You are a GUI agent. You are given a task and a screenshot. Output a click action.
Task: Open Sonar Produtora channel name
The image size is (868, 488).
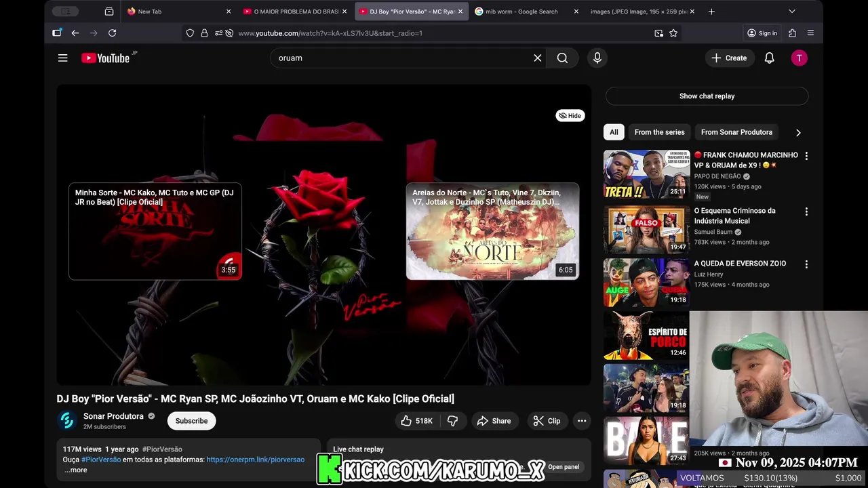tap(113, 416)
